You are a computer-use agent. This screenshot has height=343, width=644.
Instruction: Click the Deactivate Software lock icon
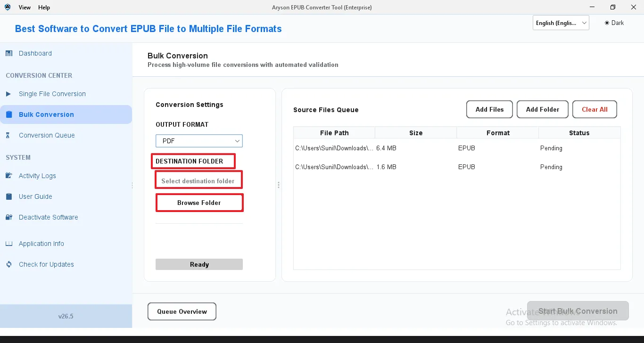[9, 217]
